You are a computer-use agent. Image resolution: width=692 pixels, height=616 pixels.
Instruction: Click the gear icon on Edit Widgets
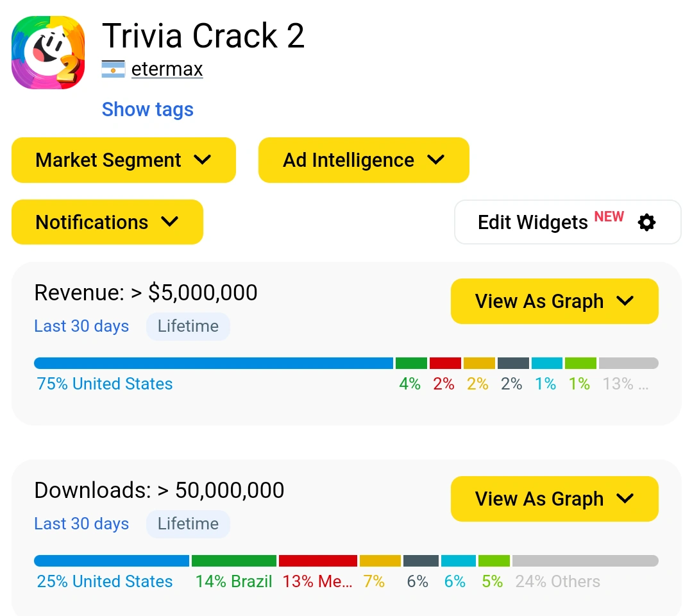(x=646, y=222)
